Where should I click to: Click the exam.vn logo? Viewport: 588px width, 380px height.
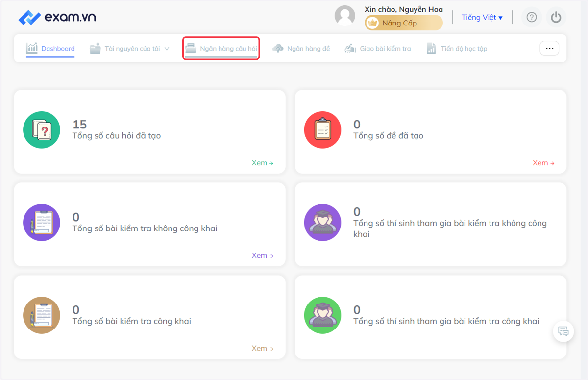pos(57,18)
